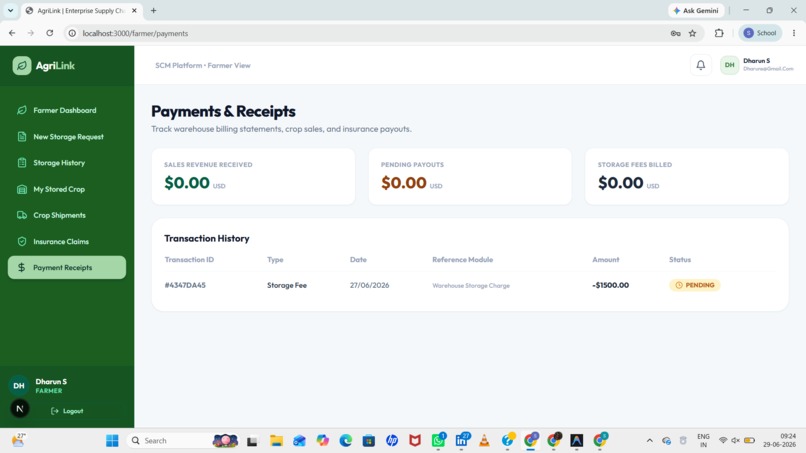
Task: Click the -$1500.00 amount cell
Action: [x=611, y=285]
